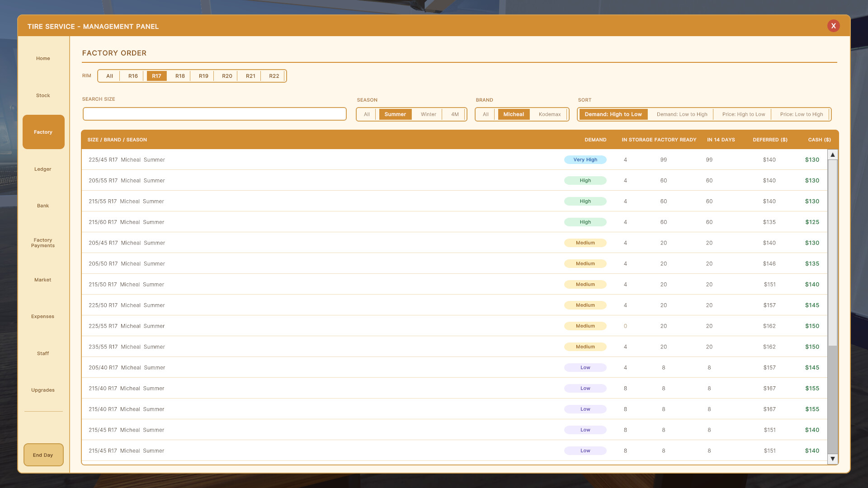
Task: Select the R18 rim filter
Action: (x=180, y=76)
